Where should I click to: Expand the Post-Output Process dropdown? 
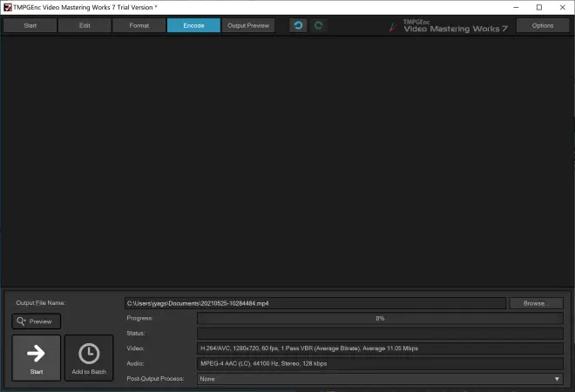click(380, 379)
